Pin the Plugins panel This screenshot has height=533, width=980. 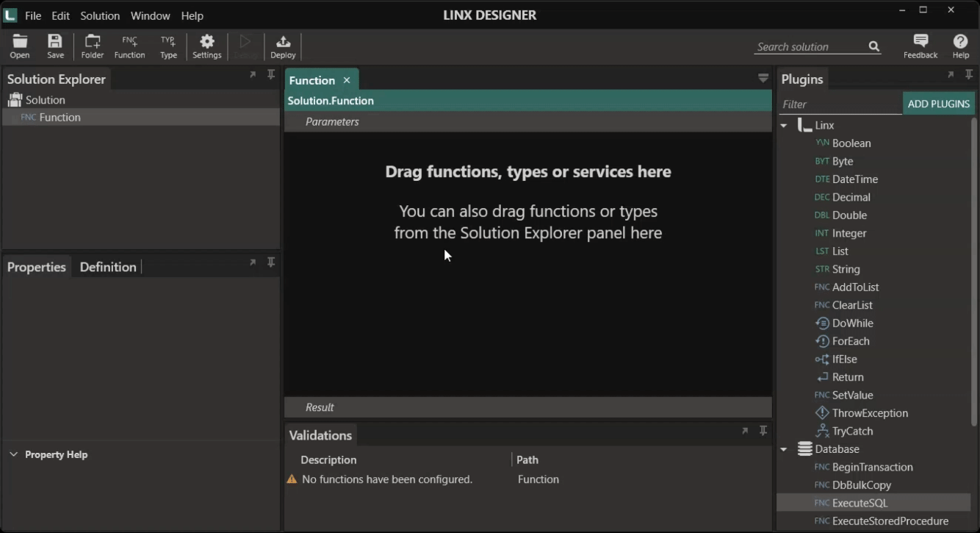click(969, 75)
